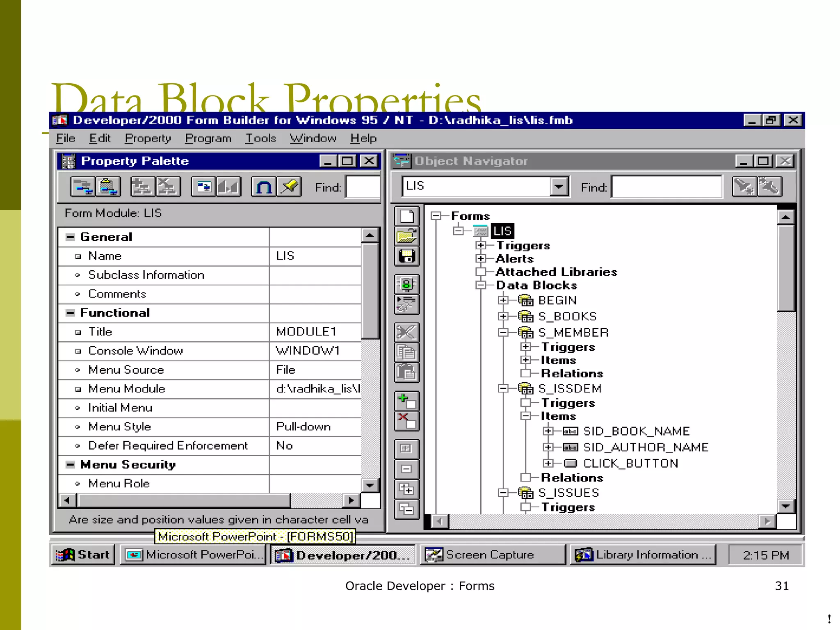Open the Tools menu

coord(260,139)
